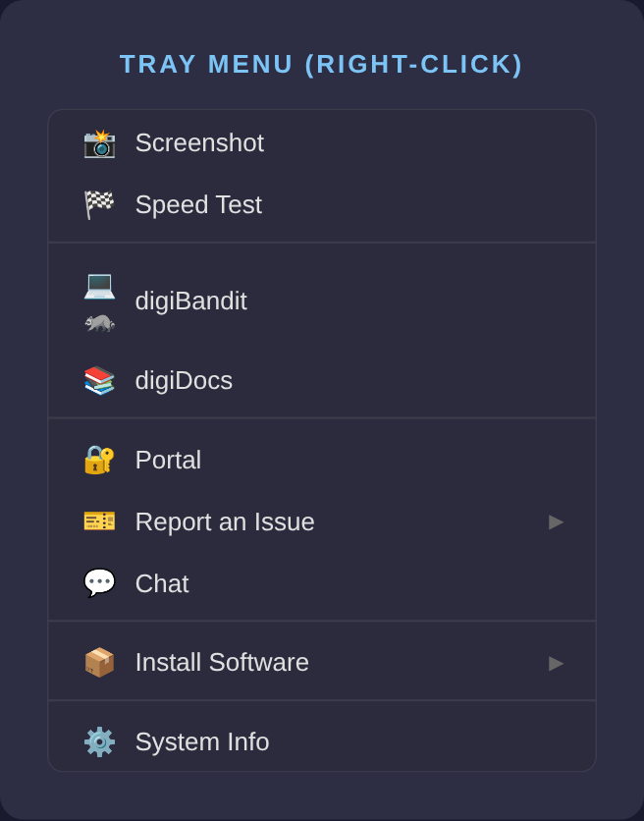Click the speech bubble Chat icon
The width and height of the screenshot is (644, 821).
[99, 584]
